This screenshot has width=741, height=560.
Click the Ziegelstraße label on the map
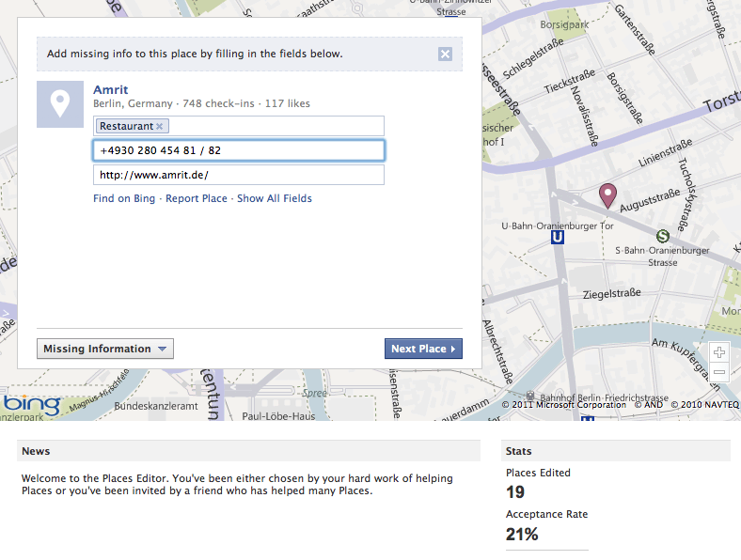(x=611, y=294)
